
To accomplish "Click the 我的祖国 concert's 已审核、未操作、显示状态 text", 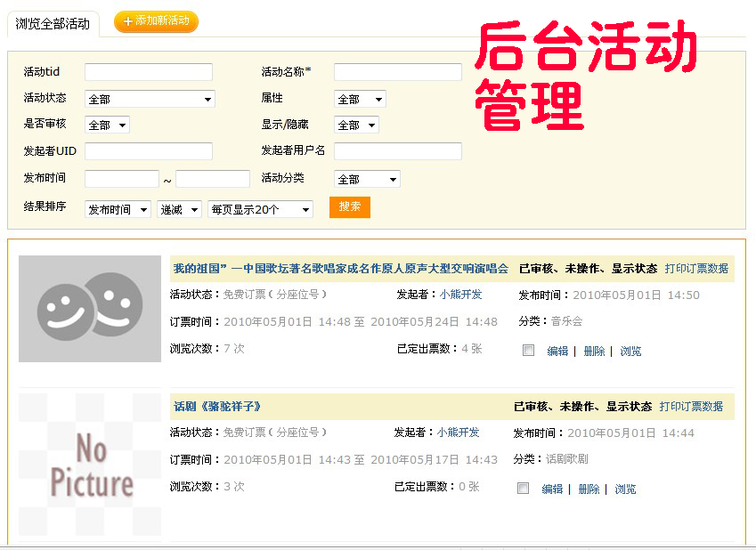I will click(588, 269).
